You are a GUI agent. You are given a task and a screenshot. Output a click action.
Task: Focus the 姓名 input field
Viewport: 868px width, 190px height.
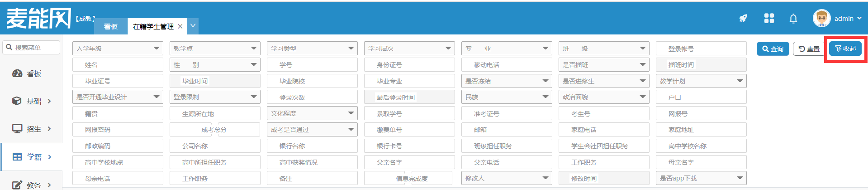pos(118,65)
